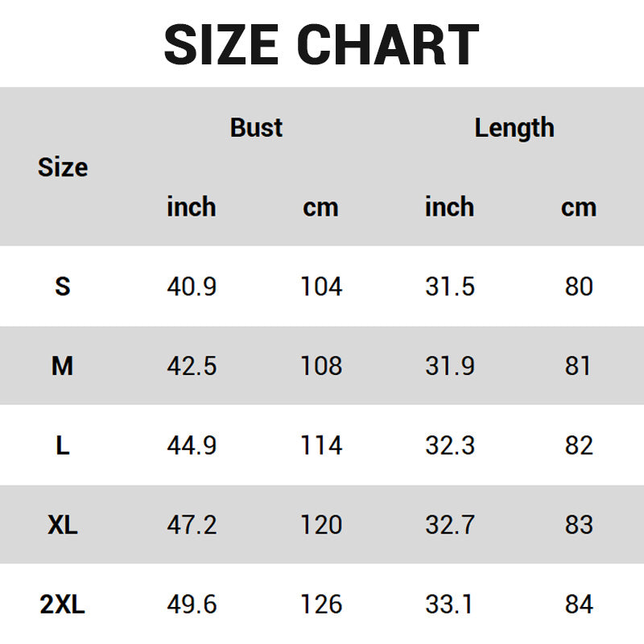The width and height of the screenshot is (644, 644).
Task: Select the 32.7 inch length value
Action: point(449,525)
